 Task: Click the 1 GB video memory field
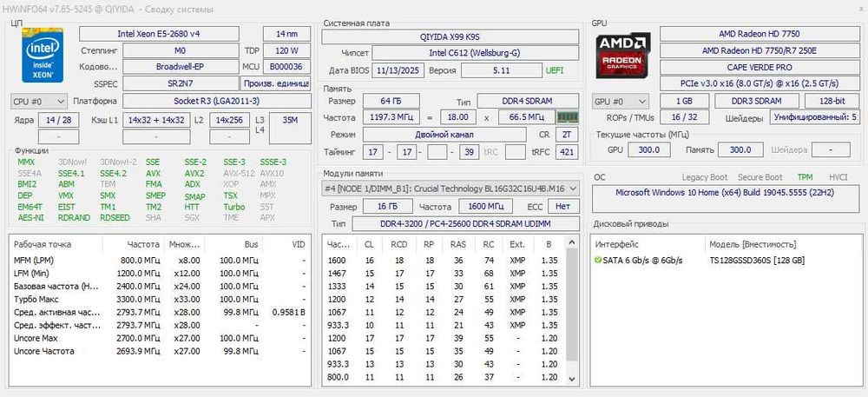pos(684,102)
